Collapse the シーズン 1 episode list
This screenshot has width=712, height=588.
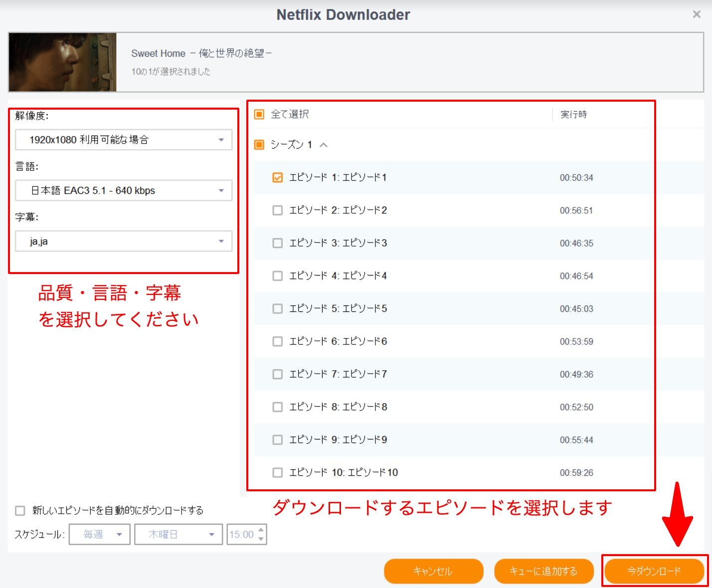pos(324,145)
